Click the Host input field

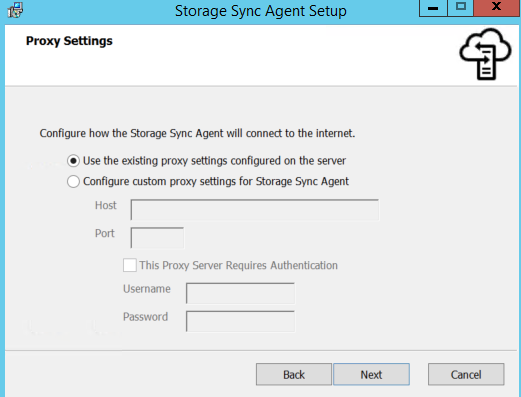[255, 210]
